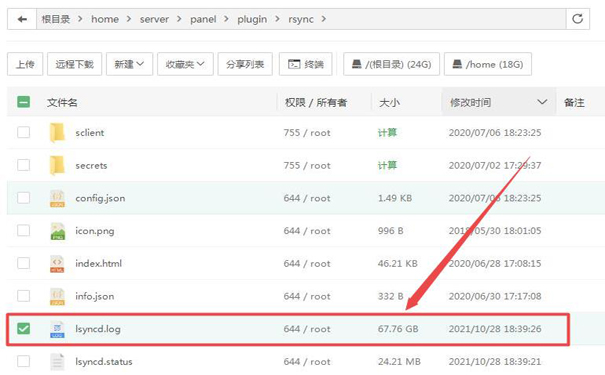Select the config.json file name
The image size is (605, 375).
click(100, 198)
